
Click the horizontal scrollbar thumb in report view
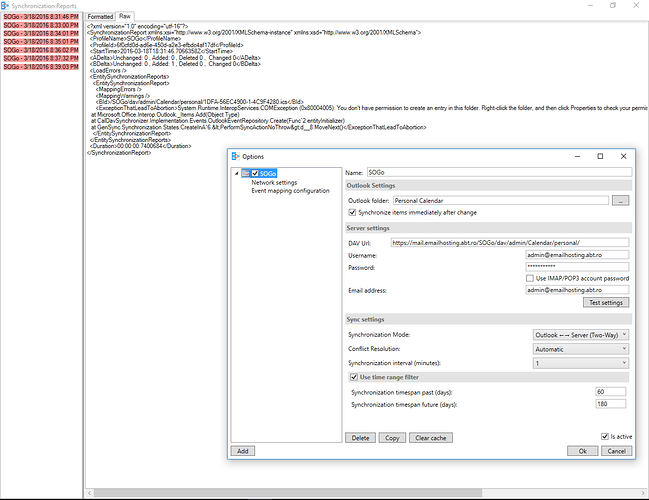[287, 493]
